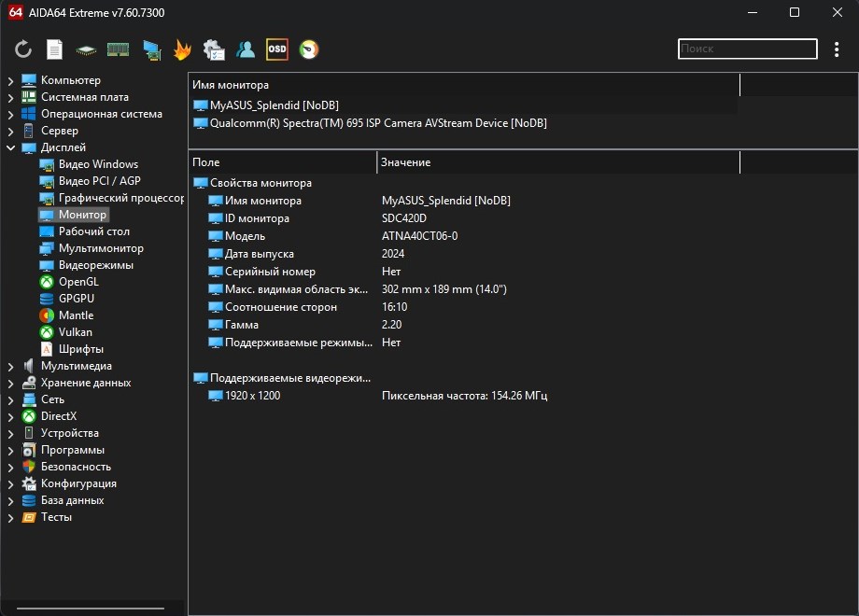Click the Refresh toolbar icon
Viewport: 859px width, 616px height.
pyautogui.click(x=23, y=49)
